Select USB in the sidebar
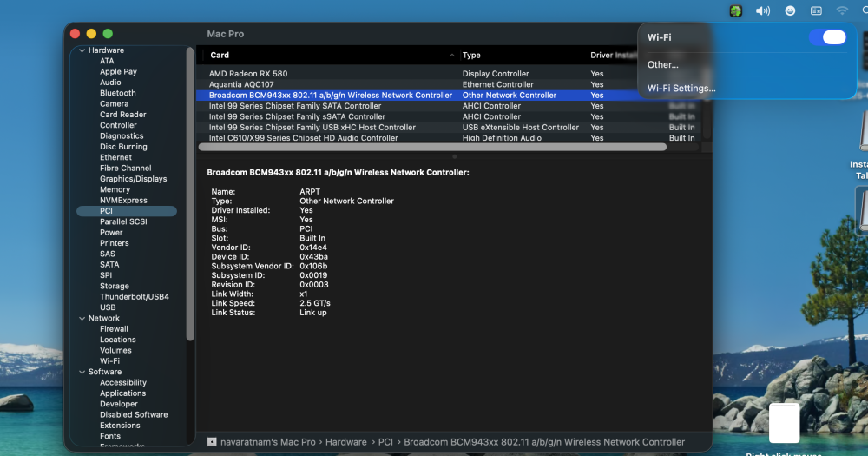The image size is (868, 456). click(108, 307)
